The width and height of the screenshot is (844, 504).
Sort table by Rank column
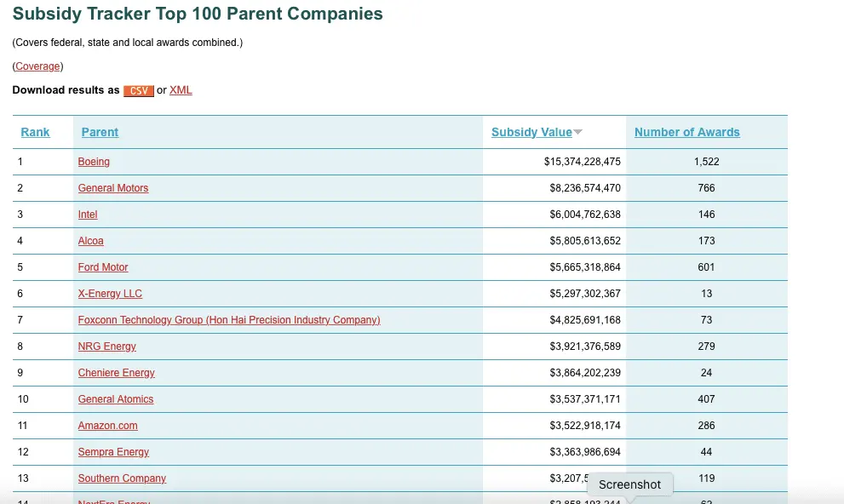point(36,132)
